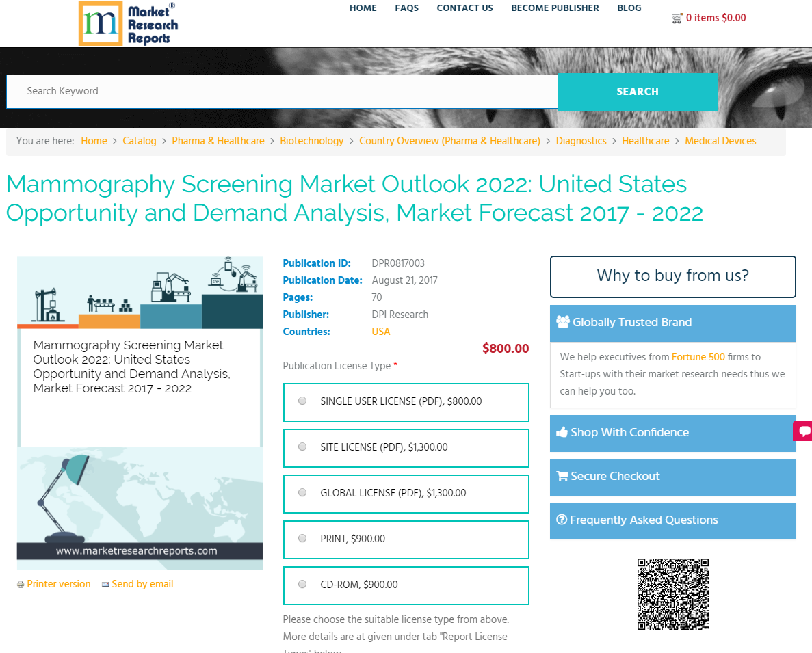Open Pharma & Healthcare breadcrumb link
Viewport: 812px width, 653px height.
click(x=218, y=141)
